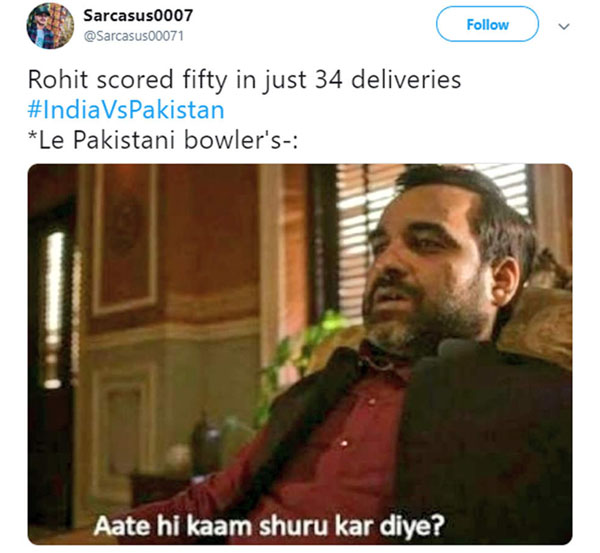600x553 pixels.
Task: Click the Sarcasus0007 display name
Action: [x=138, y=15]
